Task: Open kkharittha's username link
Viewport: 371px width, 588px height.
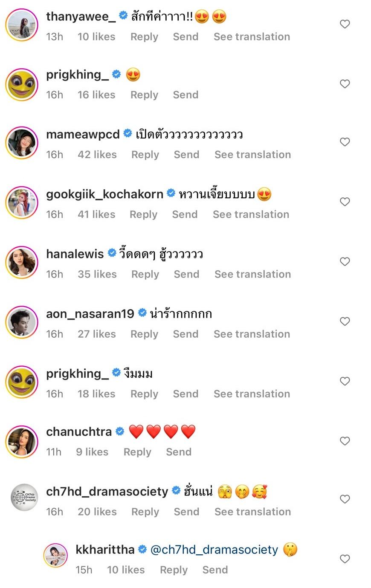Action: point(105,550)
